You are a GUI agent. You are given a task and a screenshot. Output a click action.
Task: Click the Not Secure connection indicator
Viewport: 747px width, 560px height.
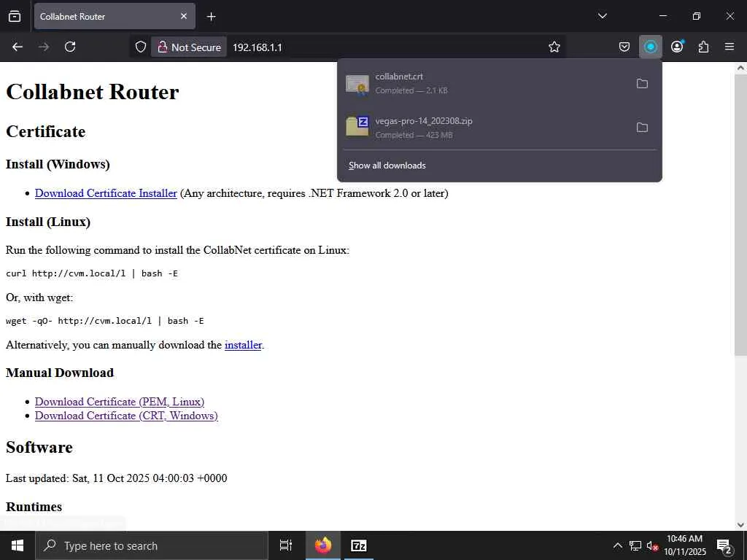tap(189, 47)
